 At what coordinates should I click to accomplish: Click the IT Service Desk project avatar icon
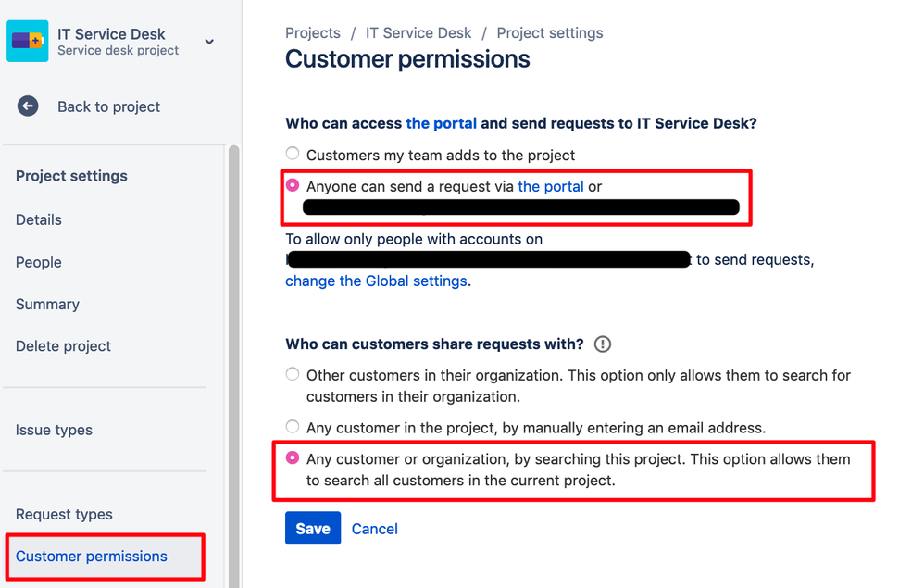[x=27, y=41]
